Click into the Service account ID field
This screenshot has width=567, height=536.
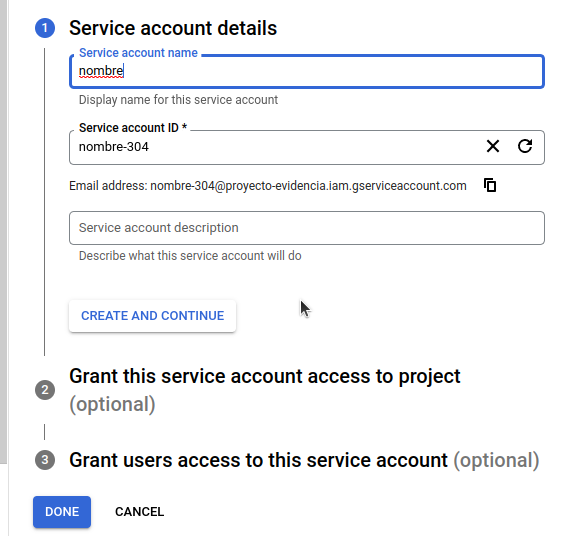click(x=275, y=147)
